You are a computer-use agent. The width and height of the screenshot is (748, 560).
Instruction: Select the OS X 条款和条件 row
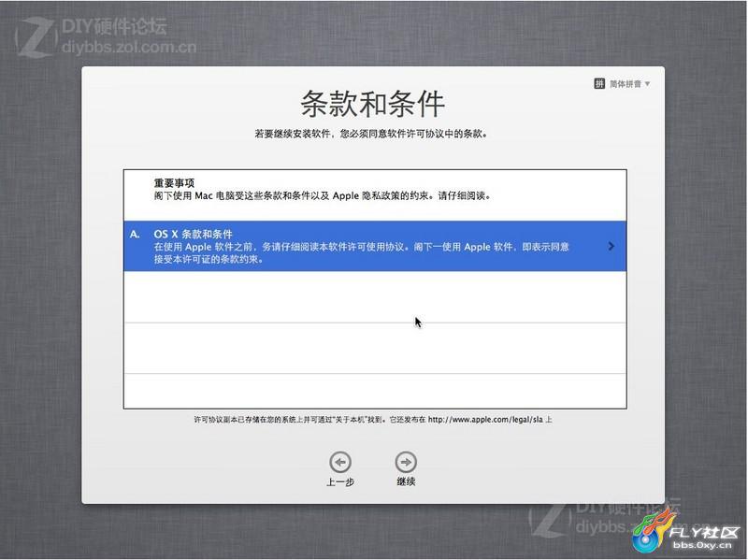[375, 246]
